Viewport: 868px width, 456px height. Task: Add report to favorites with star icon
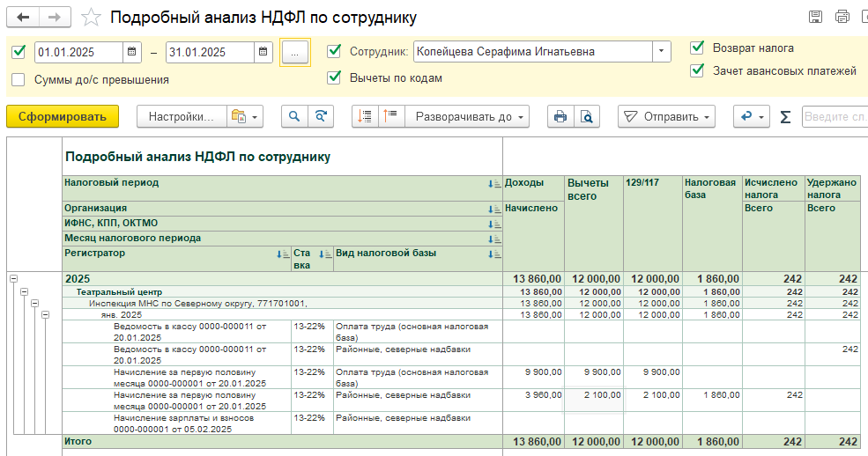(91, 18)
